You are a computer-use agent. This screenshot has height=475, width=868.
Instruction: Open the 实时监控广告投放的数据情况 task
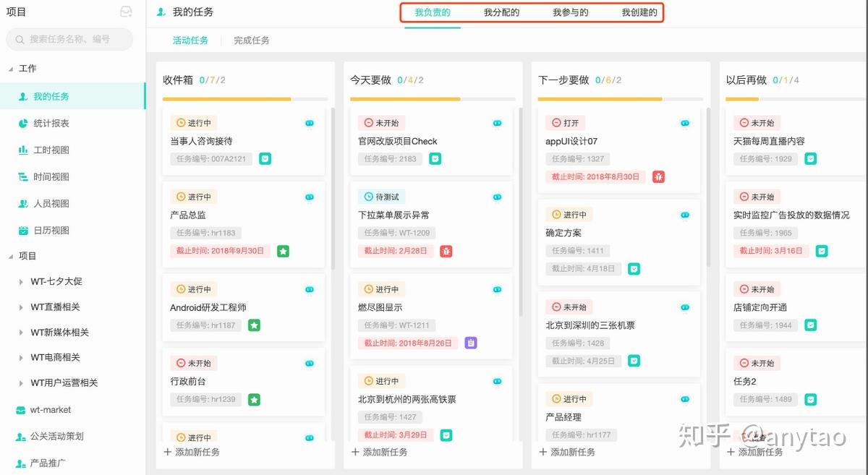point(791,215)
